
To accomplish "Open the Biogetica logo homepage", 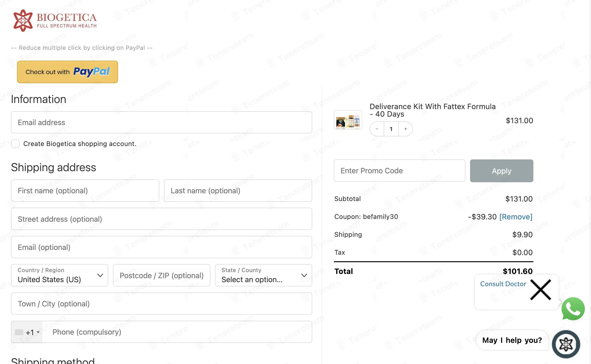I will point(55,20).
